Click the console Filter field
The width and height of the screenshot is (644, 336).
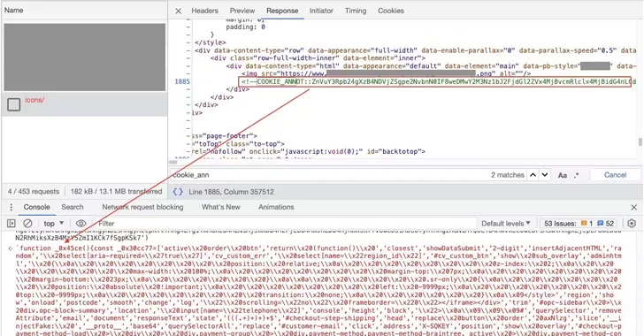coord(286,224)
